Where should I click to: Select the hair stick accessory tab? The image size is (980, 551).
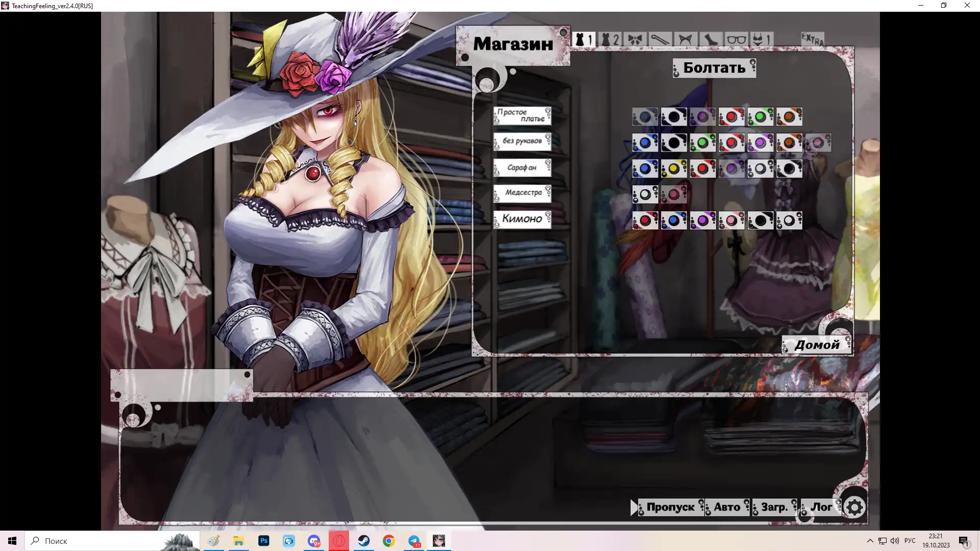pos(660,39)
